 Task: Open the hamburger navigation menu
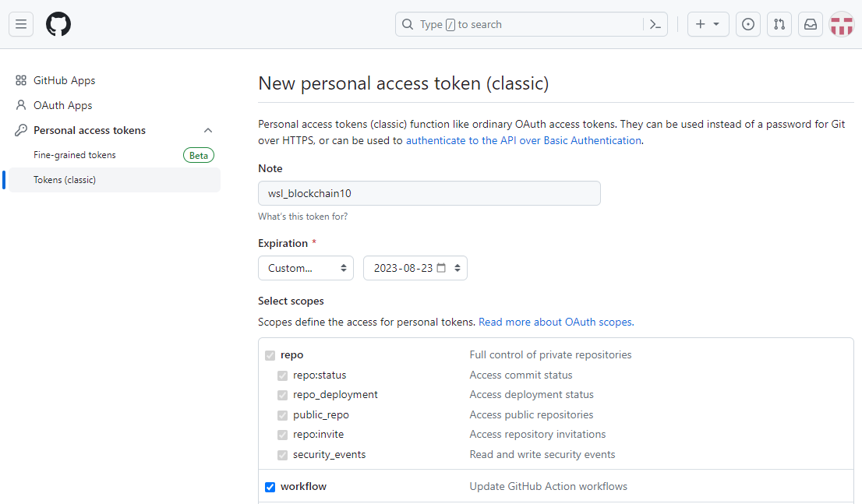pos(21,24)
